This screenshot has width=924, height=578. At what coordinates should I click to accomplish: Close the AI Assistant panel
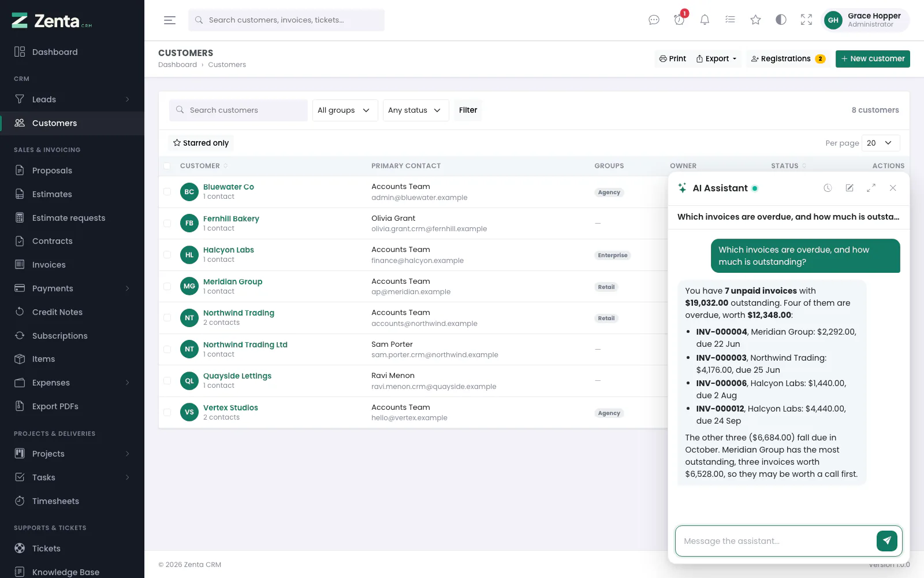(893, 188)
